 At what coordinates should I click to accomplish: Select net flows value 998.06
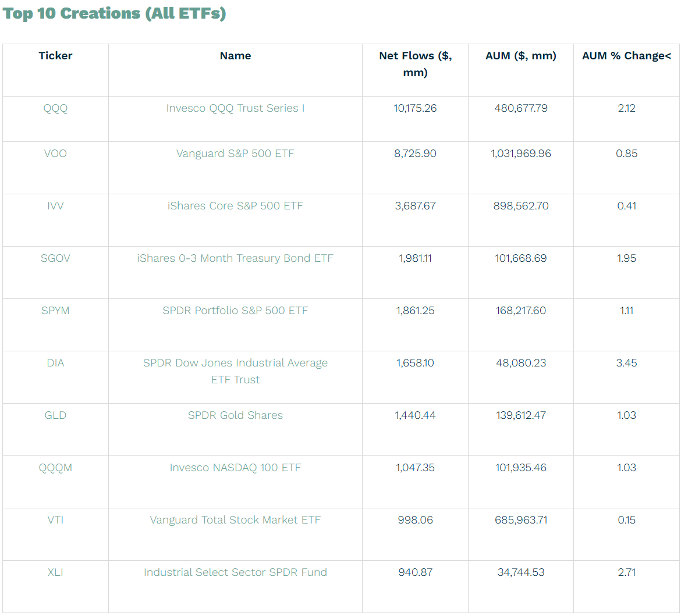(x=415, y=520)
